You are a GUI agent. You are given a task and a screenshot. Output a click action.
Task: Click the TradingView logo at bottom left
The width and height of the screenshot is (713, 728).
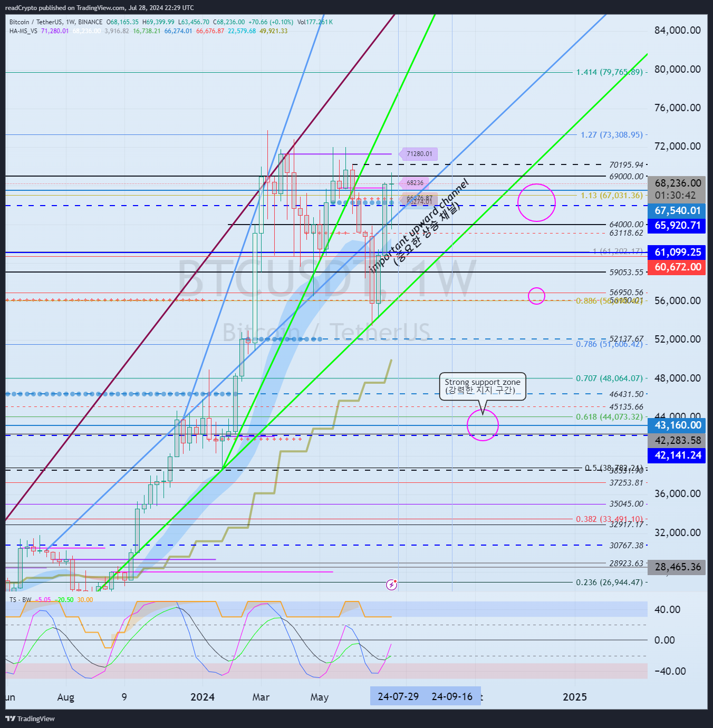point(30,719)
